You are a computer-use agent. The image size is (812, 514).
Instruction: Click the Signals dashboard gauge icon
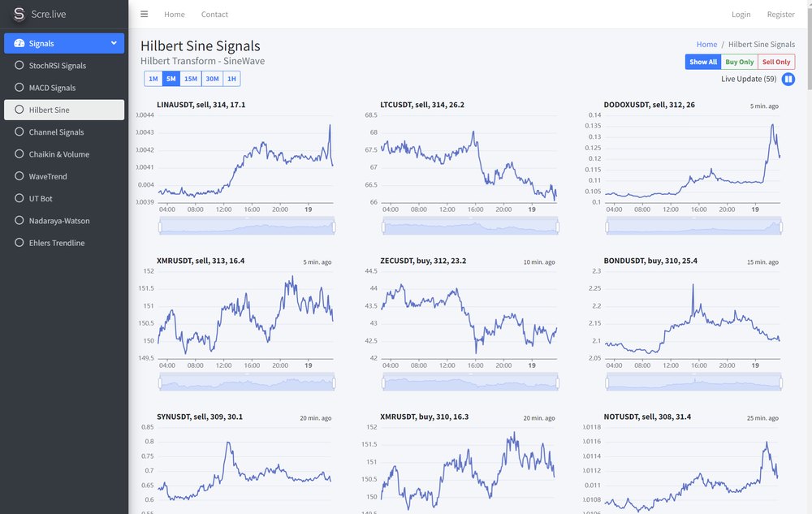pos(19,43)
